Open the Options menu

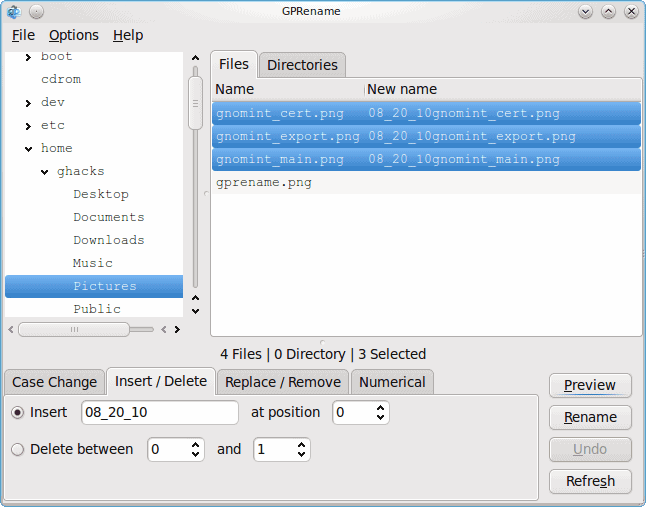(74, 35)
